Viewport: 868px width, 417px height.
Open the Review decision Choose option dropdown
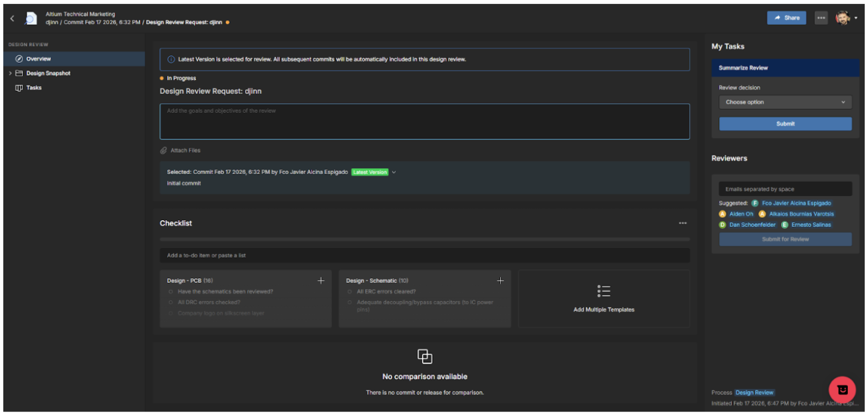785,103
